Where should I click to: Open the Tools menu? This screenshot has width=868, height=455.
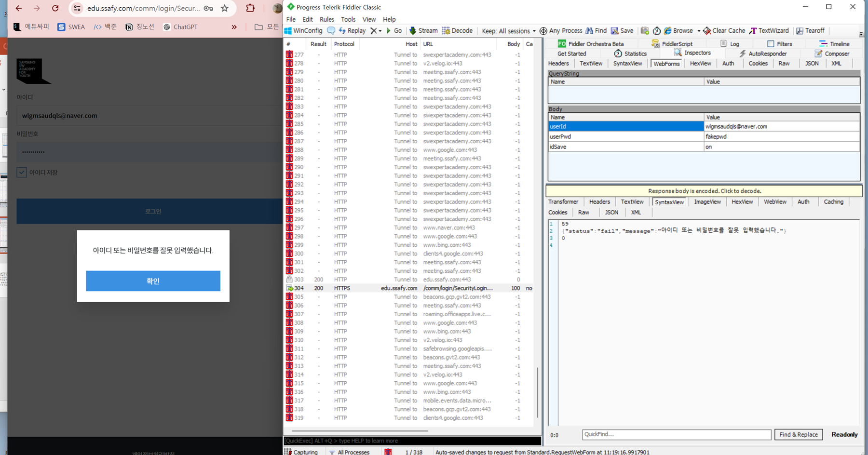348,19
